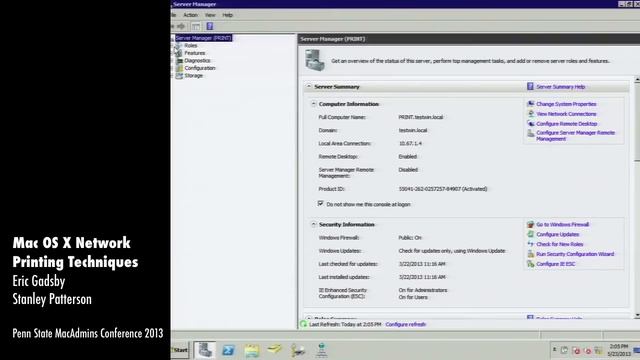Click Configure Remote Desktop link
Screen dimensions: 640x360
click(x=567, y=124)
